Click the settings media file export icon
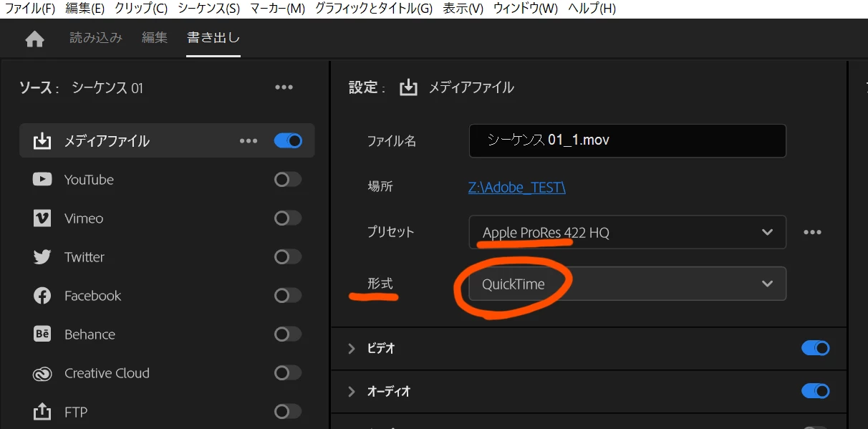868x429 pixels. click(408, 87)
